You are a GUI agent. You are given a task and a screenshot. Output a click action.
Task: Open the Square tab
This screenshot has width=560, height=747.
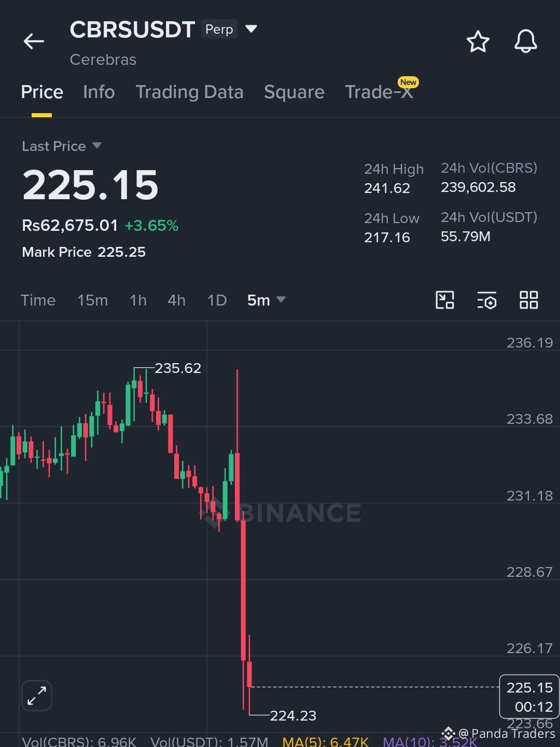[294, 92]
